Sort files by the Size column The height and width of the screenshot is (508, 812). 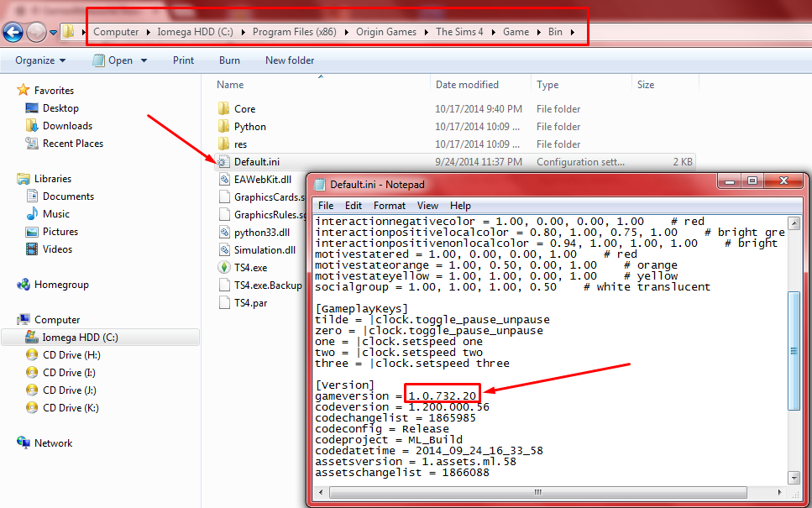(x=645, y=85)
